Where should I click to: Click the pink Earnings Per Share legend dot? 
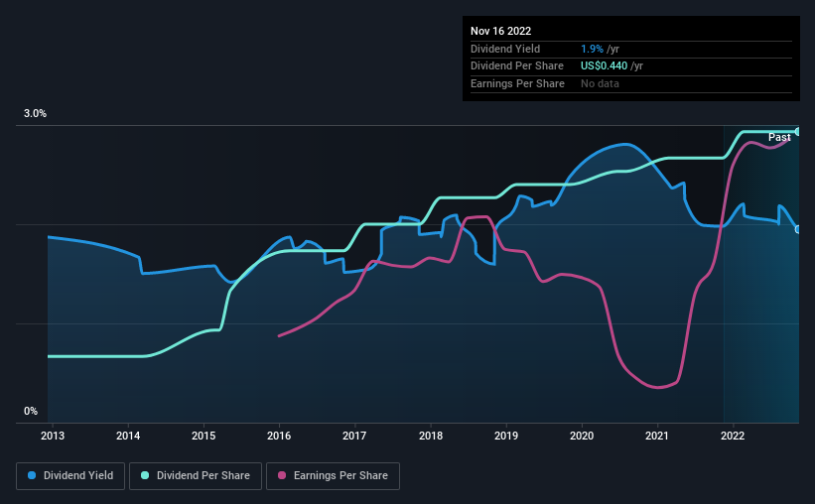[282, 475]
